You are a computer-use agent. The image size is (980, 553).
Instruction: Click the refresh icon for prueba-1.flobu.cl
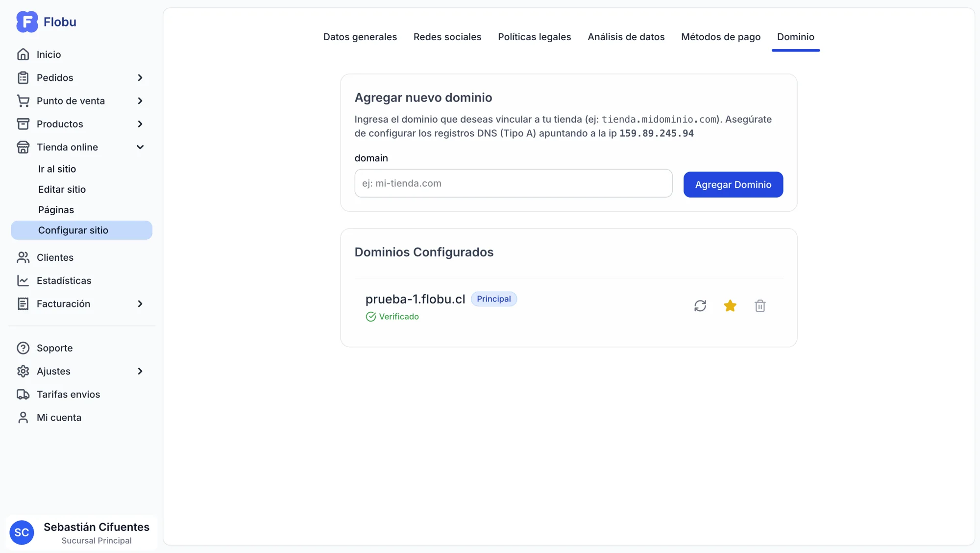[700, 305]
